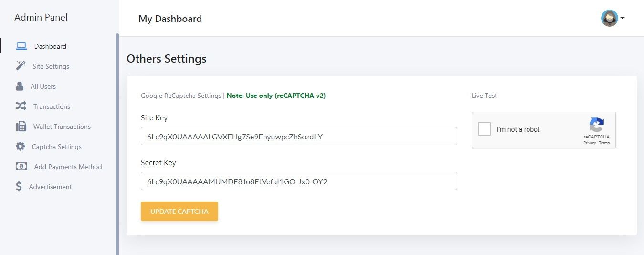Click into the Secret Key field
The height and width of the screenshot is (255, 644).
click(x=299, y=181)
